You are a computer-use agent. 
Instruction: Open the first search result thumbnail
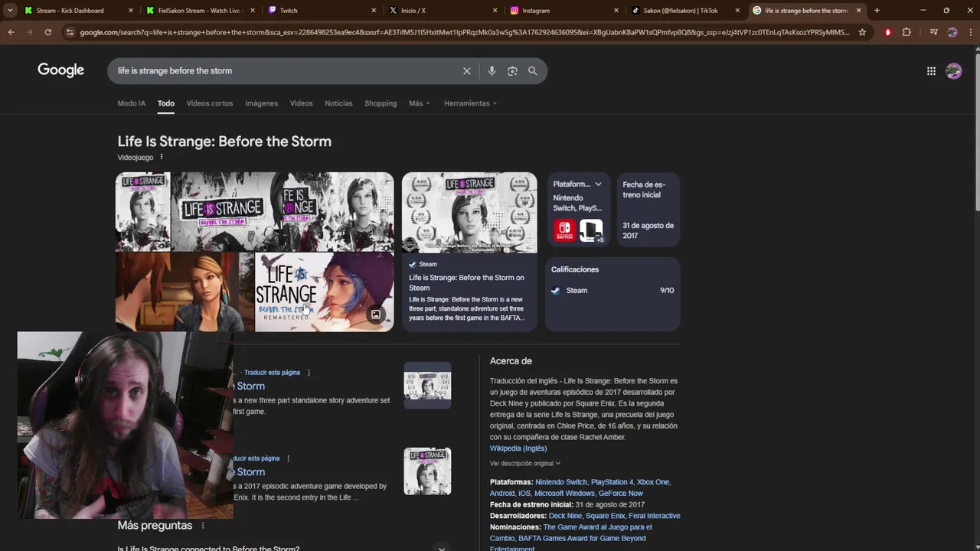[427, 385]
